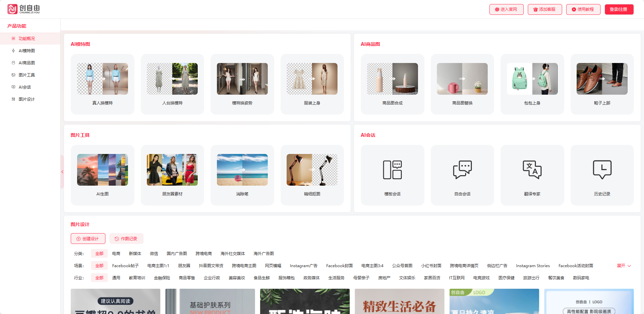The height and width of the screenshot is (314, 644).
Task: Click the 添加客服 button
Action: [x=545, y=9]
